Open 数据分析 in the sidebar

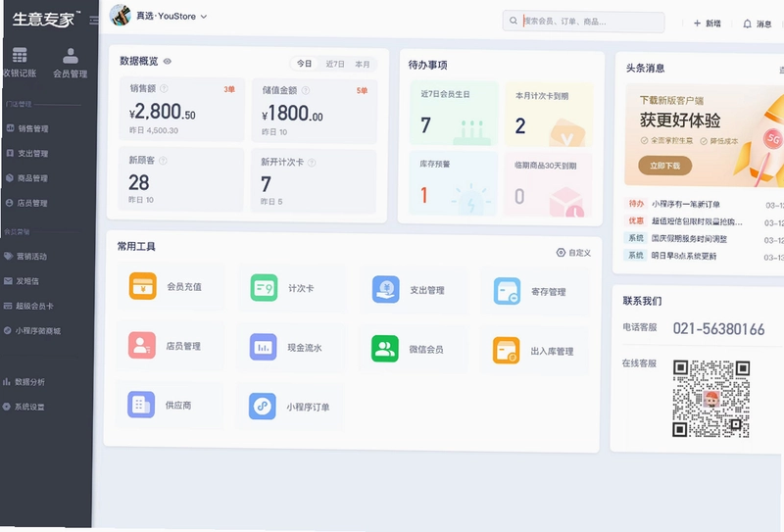pos(24,381)
